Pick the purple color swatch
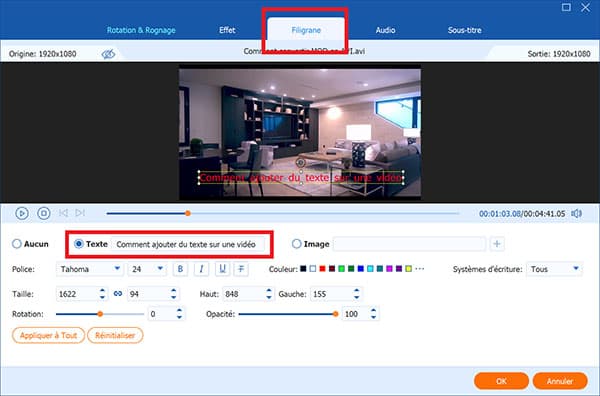600x396 pixels. pyautogui.click(x=399, y=269)
